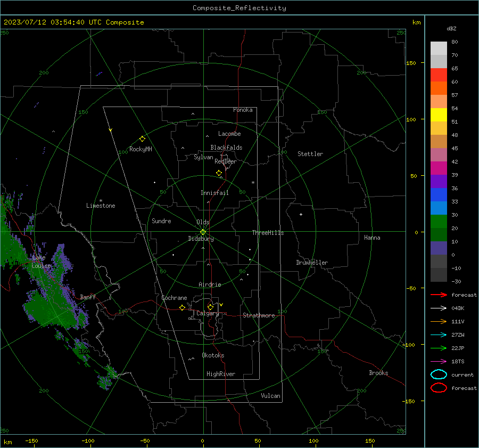Viewport: 479px width, 448px height.
Task: Click the purple swatch between 39 and 36 dBZ
Action: point(439,182)
